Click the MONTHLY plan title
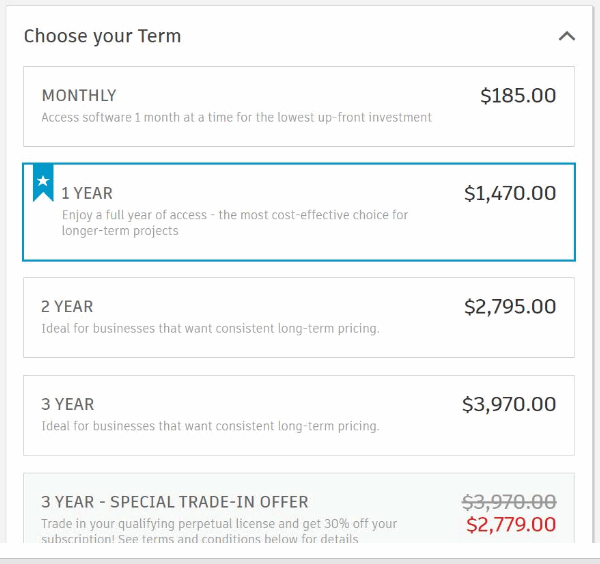Image resolution: width=600 pixels, height=564 pixels. coord(79,96)
